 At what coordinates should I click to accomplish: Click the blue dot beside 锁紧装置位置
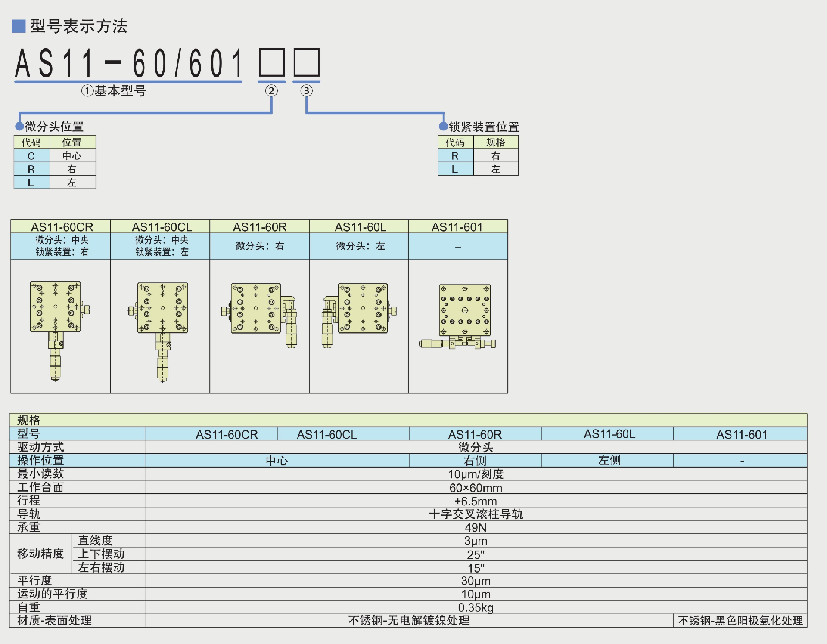click(443, 126)
